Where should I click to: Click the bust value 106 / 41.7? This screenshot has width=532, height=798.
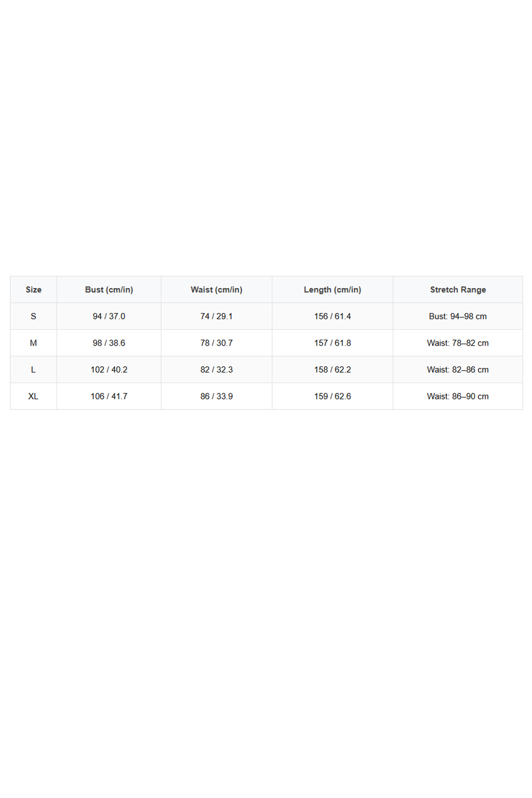[109, 396]
